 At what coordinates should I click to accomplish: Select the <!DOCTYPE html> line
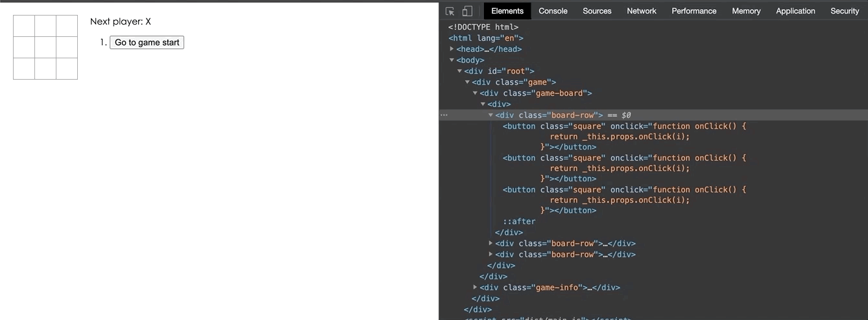coord(483,27)
